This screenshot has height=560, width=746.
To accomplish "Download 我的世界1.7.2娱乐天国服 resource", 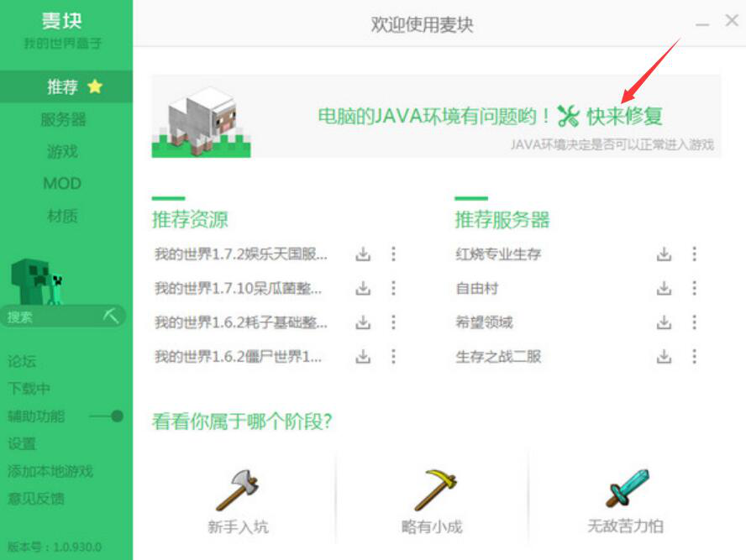I will pos(363,254).
